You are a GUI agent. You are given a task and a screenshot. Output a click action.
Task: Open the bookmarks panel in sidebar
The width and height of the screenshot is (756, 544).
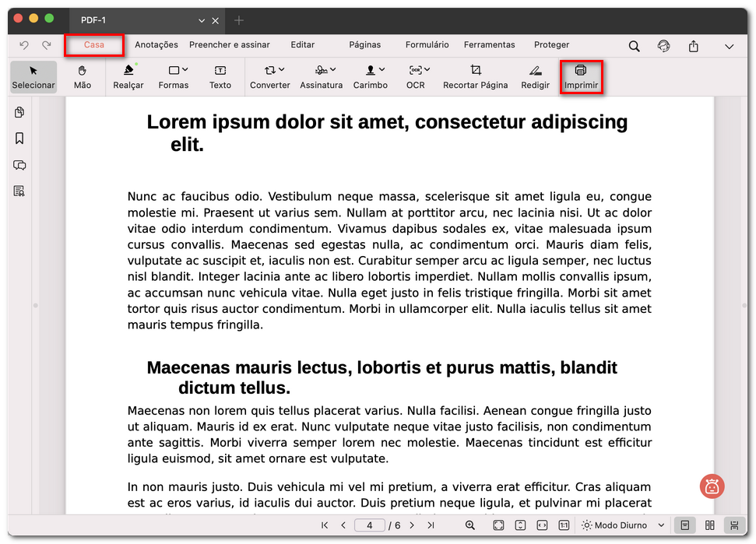[x=19, y=139]
